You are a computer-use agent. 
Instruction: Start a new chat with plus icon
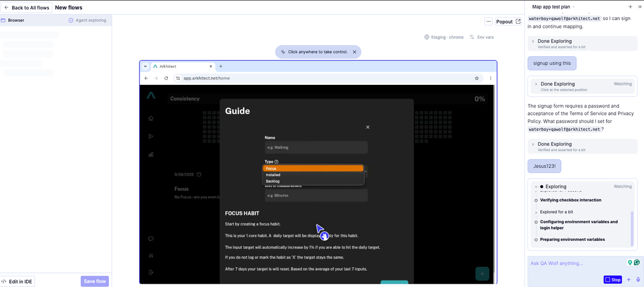(x=630, y=7)
